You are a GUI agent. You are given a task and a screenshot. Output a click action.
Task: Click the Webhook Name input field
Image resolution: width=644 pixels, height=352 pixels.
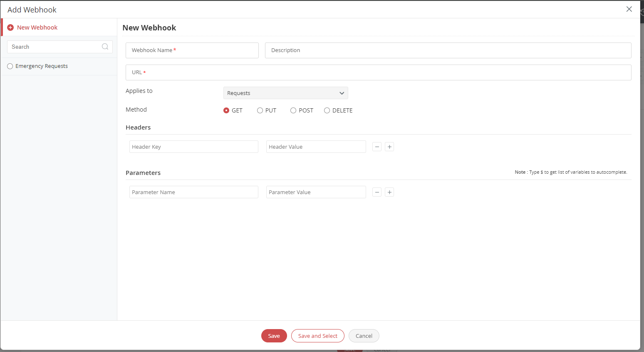coord(192,50)
